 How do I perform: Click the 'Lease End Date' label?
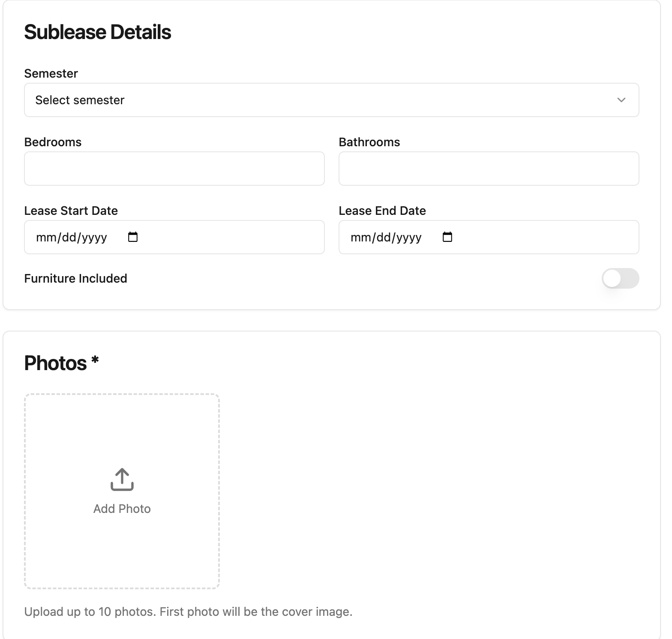382,211
